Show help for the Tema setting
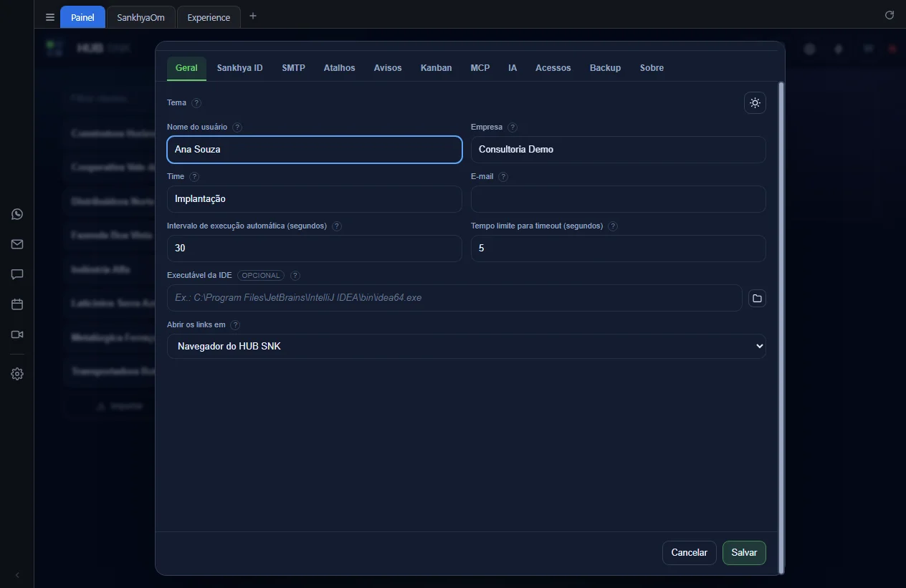Viewport: 906px width, 588px height. click(x=196, y=103)
